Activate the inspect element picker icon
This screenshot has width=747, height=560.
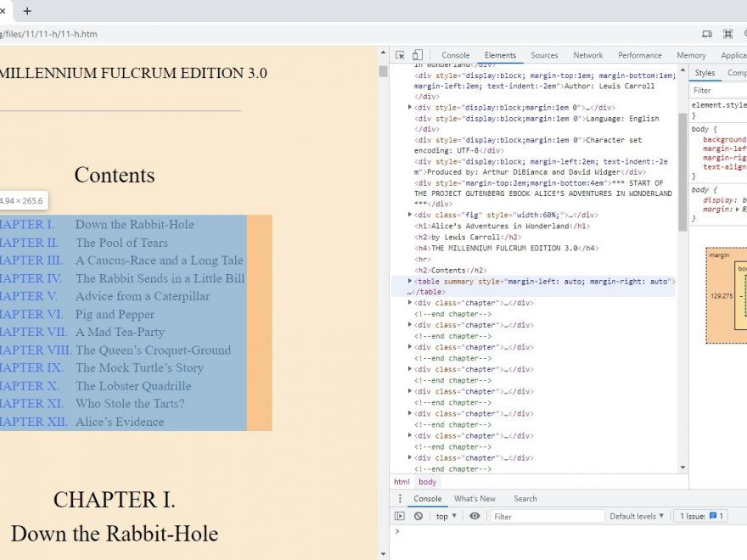tap(401, 55)
